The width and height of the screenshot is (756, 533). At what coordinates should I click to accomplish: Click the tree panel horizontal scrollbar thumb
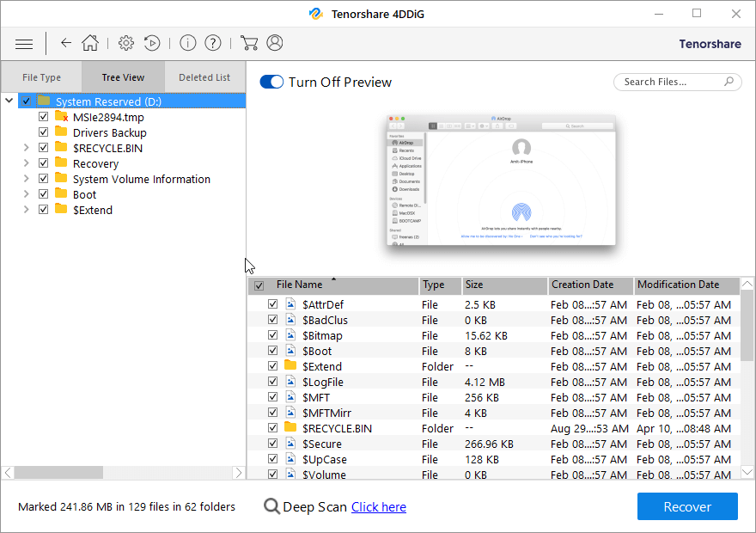click(58, 473)
